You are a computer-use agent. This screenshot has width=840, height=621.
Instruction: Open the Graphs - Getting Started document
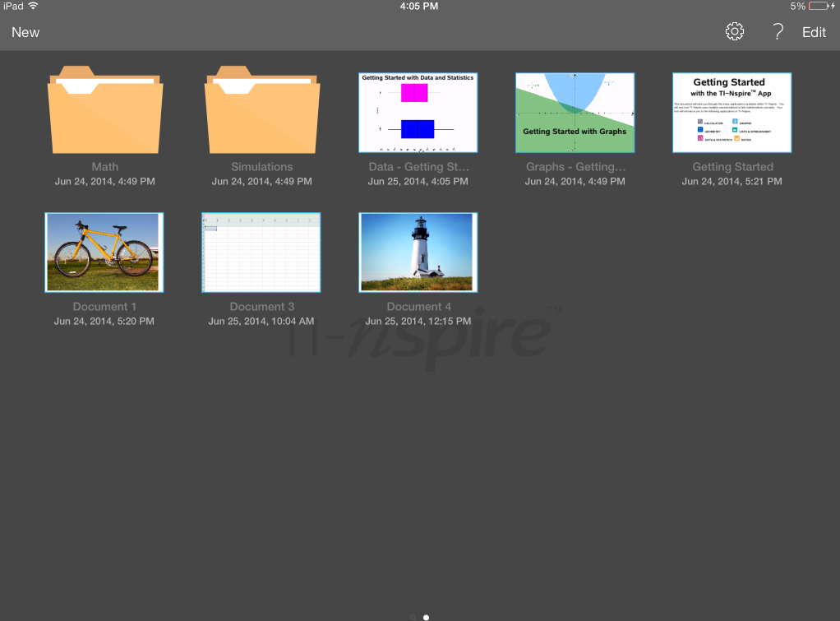[x=575, y=112]
